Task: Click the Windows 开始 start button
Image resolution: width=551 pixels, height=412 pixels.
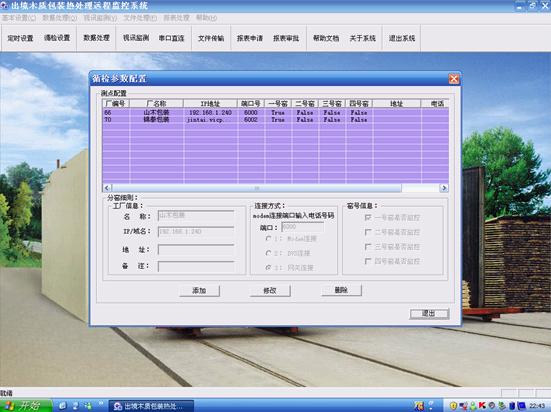Action: pos(26,406)
